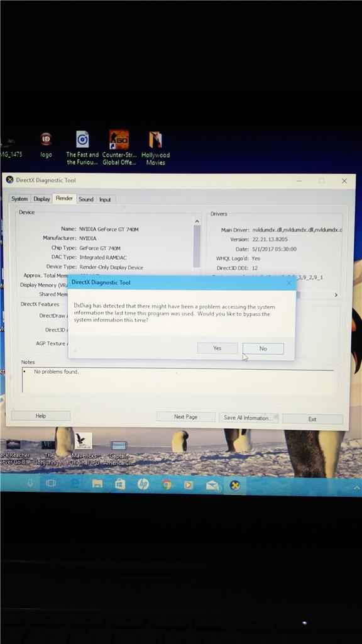Click the Device list vertical scrollbar thumb
This screenshot has height=644, width=362.
[x=197, y=246]
